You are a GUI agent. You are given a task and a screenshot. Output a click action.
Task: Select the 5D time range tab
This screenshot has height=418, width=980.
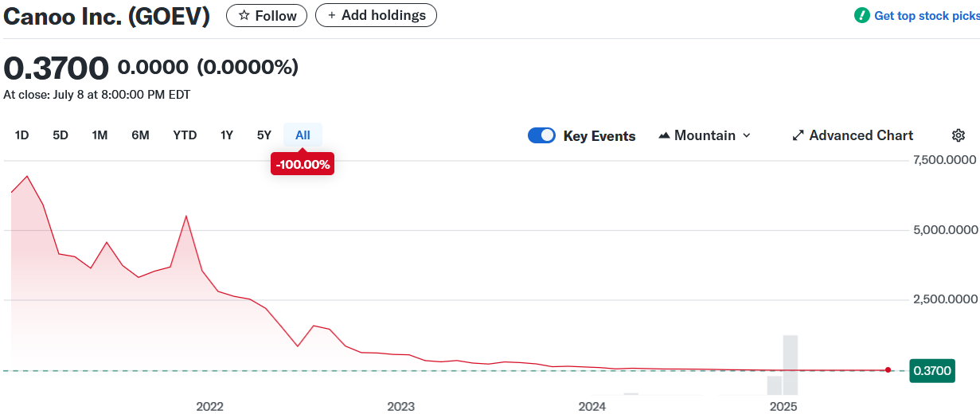[61, 135]
